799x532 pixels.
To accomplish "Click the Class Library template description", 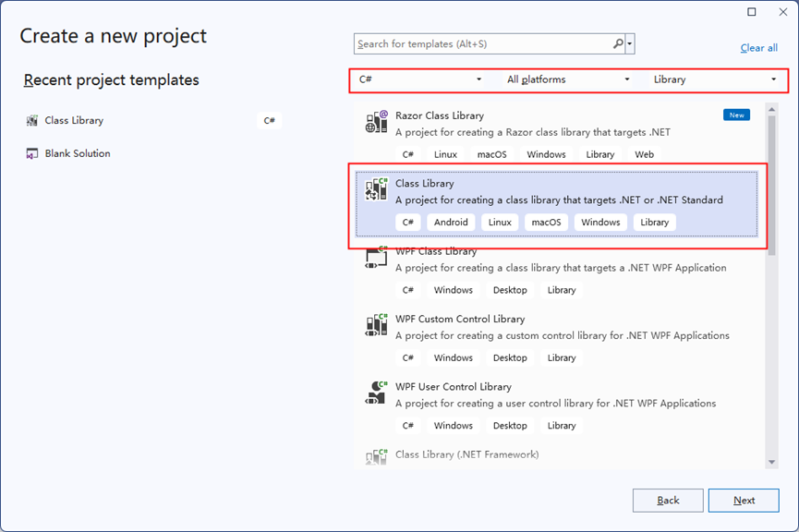I will pos(559,200).
